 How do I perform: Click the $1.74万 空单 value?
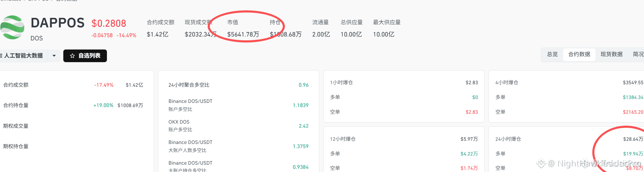[469, 168]
